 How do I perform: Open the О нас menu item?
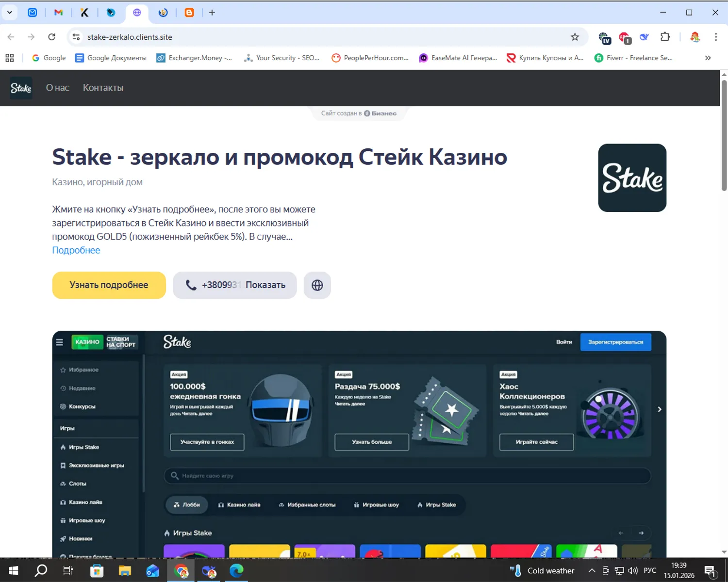[58, 88]
